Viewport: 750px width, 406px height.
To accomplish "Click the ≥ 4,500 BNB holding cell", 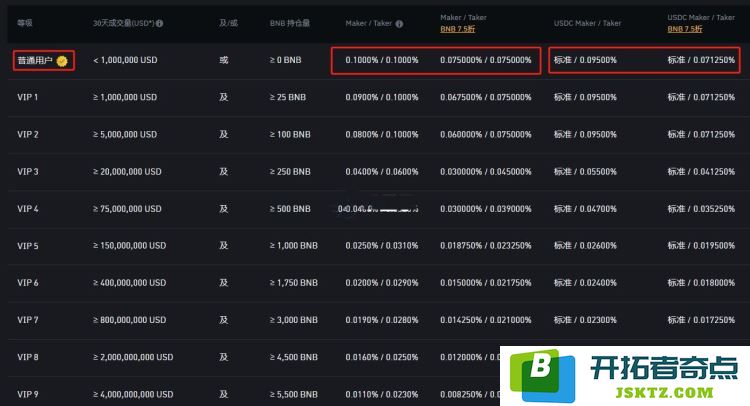I will click(x=294, y=357).
